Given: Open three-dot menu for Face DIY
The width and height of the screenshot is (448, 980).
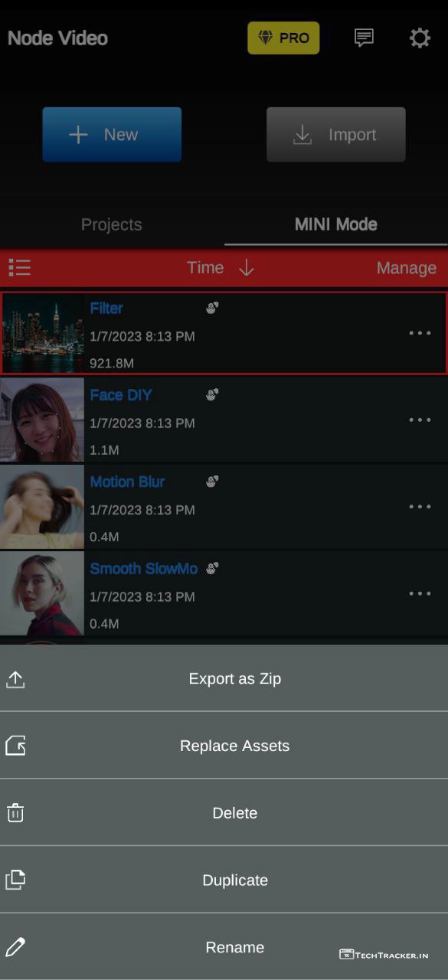Looking at the screenshot, I should (420, 420).
